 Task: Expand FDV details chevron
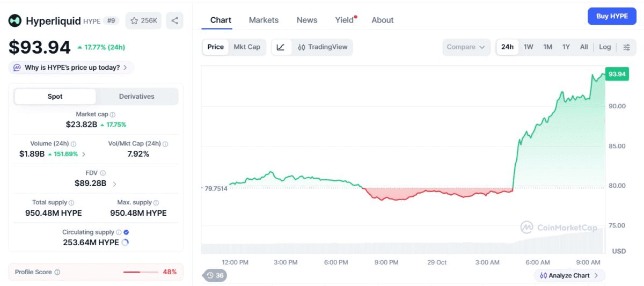coord(114,184)
